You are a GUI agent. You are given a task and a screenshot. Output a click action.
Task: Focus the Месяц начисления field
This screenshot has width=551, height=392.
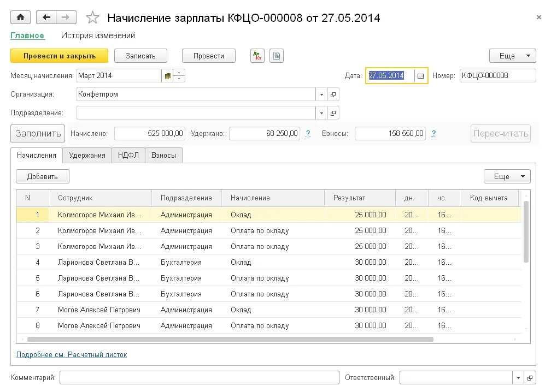pyautogui.click(x=119, y=76)
